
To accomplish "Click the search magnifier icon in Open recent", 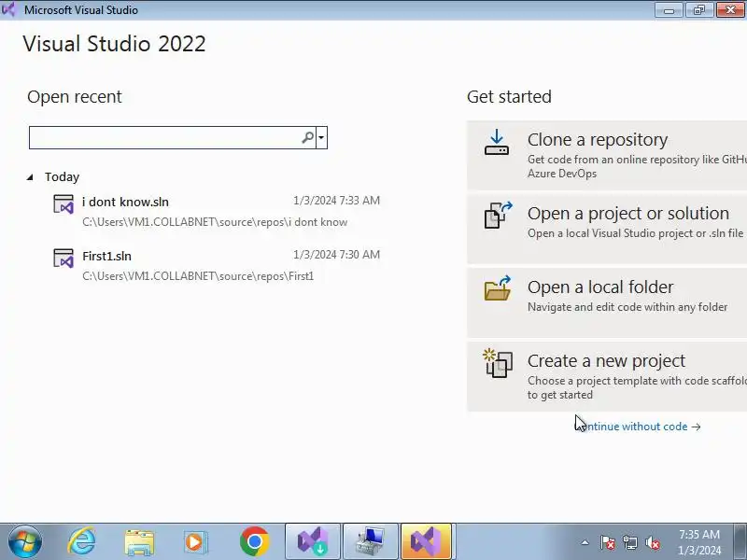I will 308,137.
